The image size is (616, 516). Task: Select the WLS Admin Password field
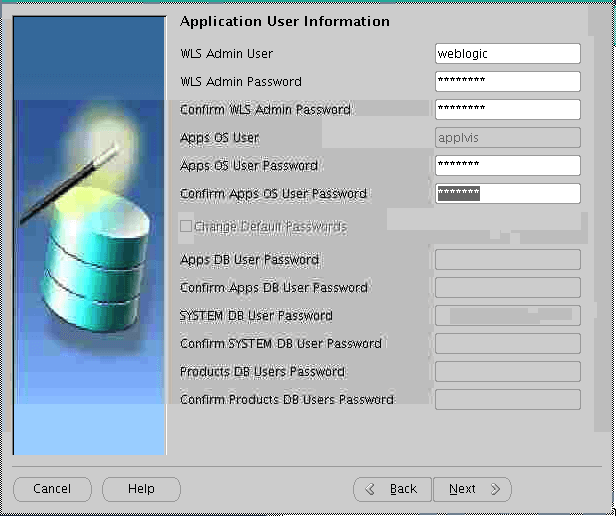coord(507,82)
